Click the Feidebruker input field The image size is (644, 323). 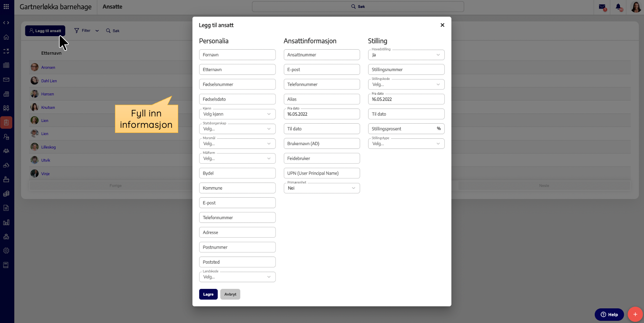(322, 158)
